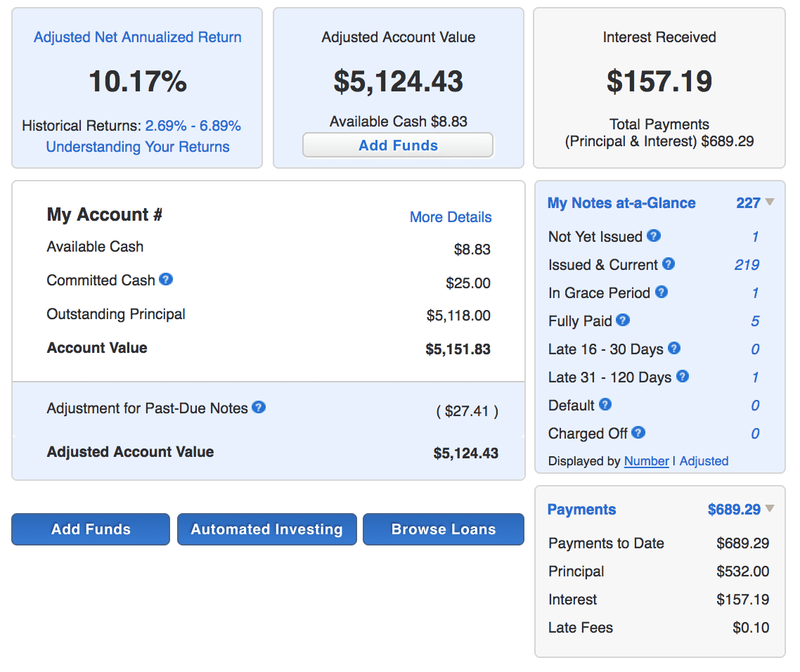View the 1 In Grace Period note
This screenshot has width=800, height=672.
point(755,293)
